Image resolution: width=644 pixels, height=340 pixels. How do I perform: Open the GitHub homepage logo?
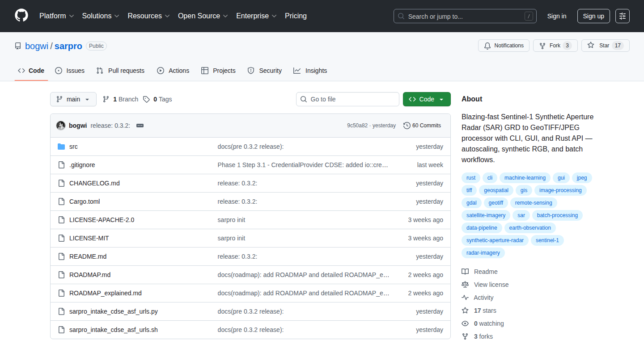[21, 16]
